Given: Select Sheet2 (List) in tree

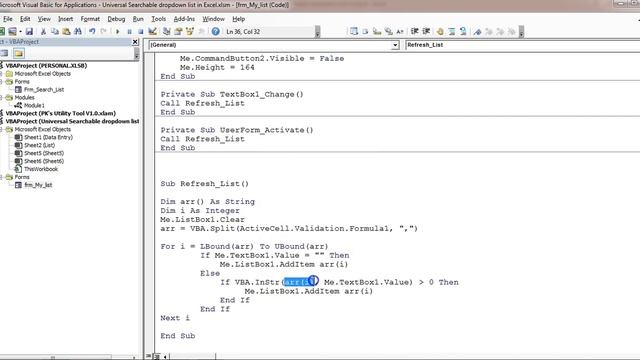Looking at the screenshot, I should point(39,145).
